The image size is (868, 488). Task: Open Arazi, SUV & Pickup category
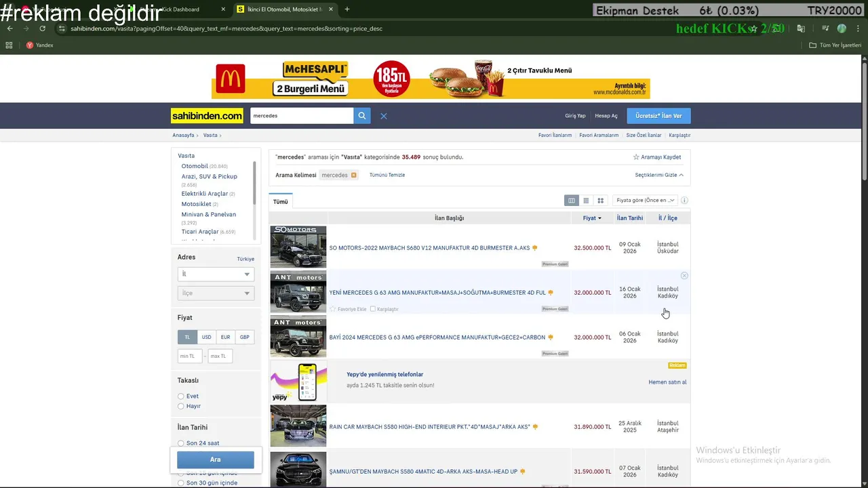209,176
